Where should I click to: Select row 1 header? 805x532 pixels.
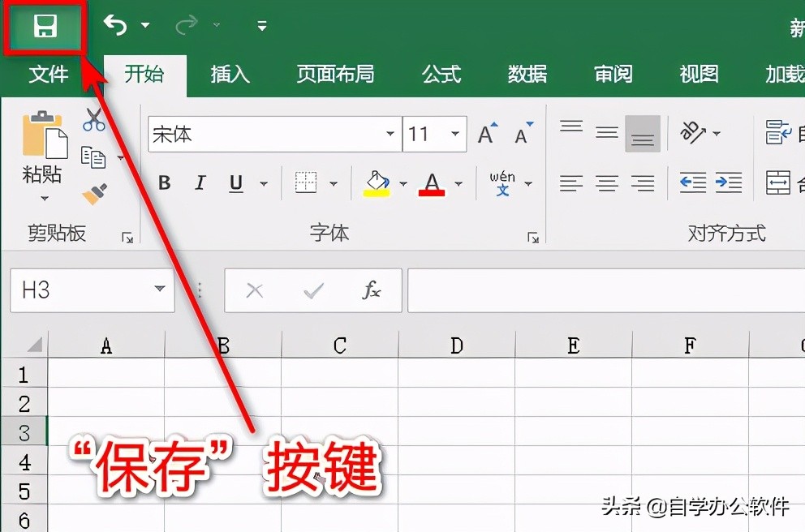(x=24, y=375)
